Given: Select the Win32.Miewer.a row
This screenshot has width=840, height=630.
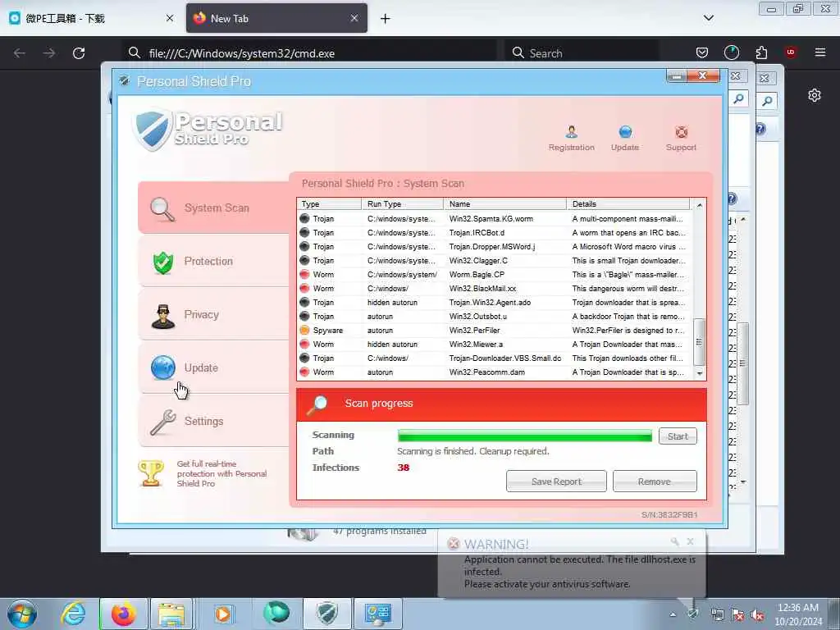Looking at the screenshot, I should [494, 344].
